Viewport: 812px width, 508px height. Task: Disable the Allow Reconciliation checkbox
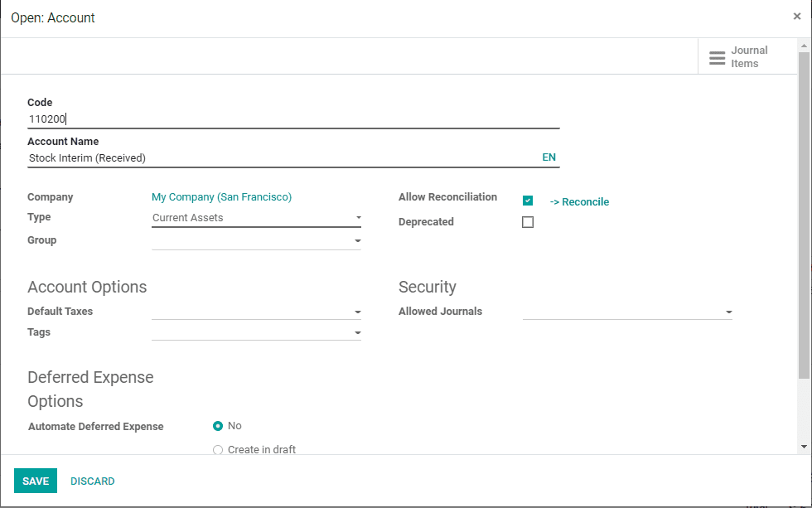click(x=528, y=200)
